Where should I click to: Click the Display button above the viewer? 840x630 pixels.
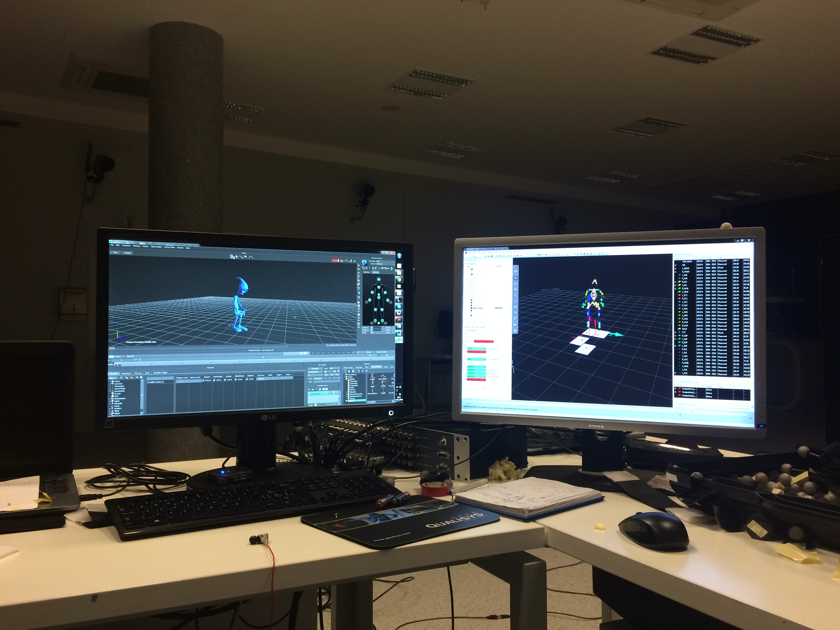[x=127, y=253]
